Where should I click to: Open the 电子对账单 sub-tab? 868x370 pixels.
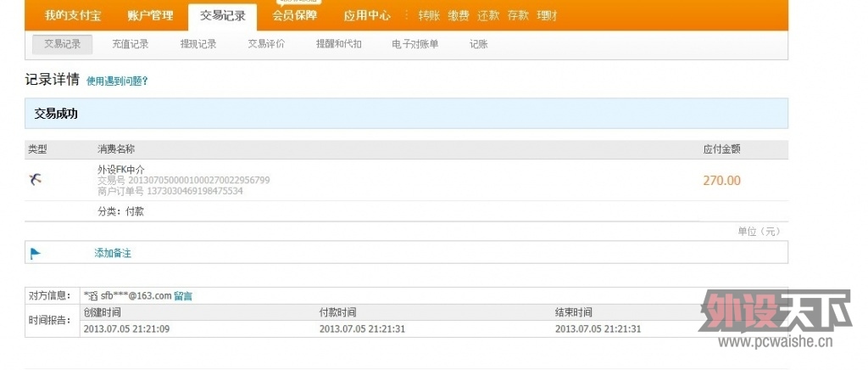coord(415,44)
